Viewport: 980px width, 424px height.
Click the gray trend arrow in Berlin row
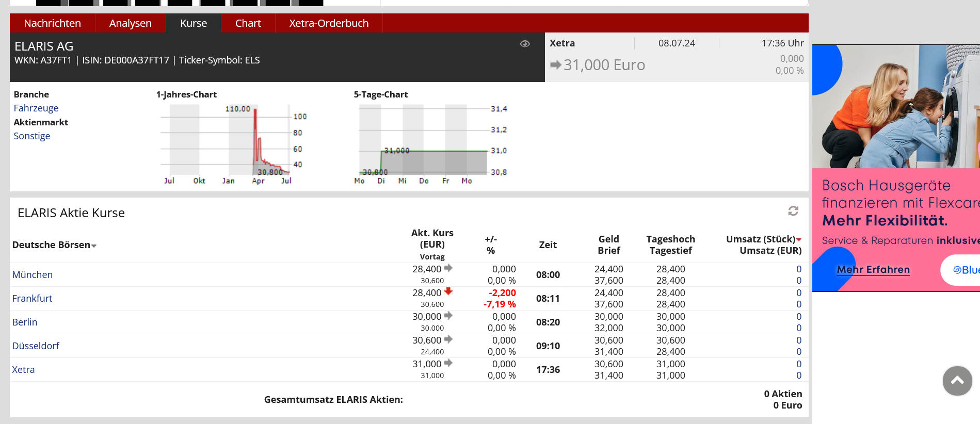[x=448, y=316]
